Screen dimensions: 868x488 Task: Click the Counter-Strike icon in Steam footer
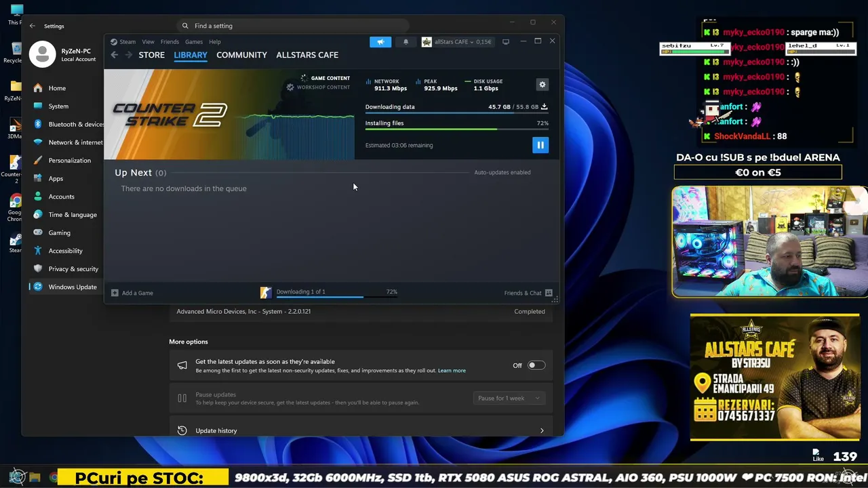pyautogui.click(x=266, y=293)
